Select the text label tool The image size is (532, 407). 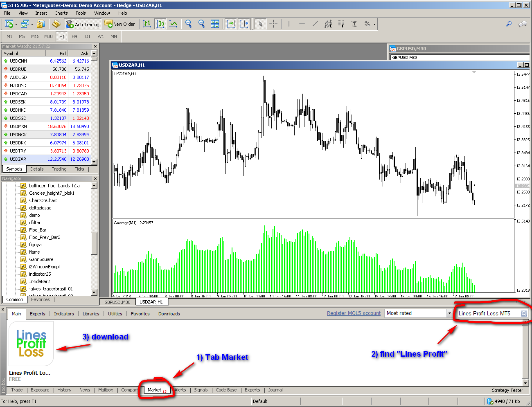[x=354, y=24]
